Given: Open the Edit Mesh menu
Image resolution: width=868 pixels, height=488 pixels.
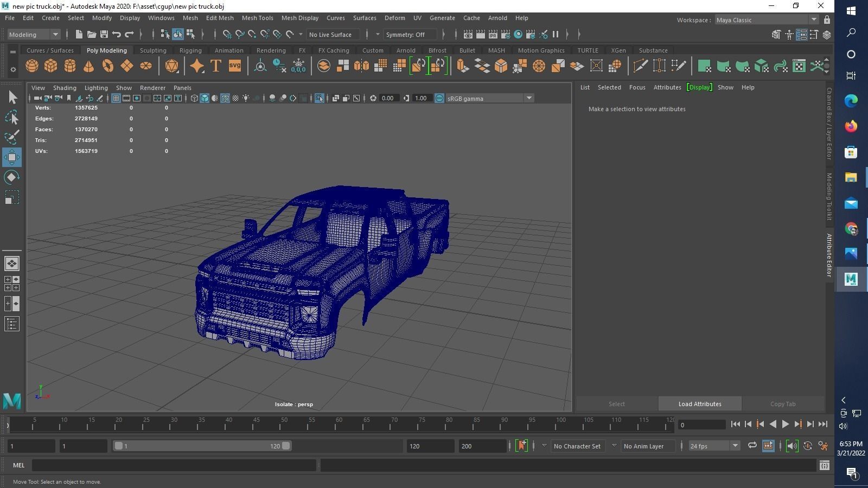Looking at the screenshot, I should 220,18.
